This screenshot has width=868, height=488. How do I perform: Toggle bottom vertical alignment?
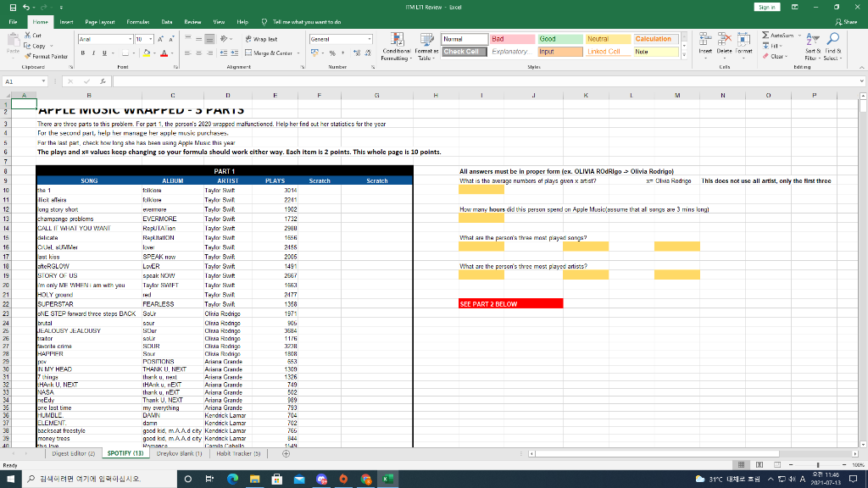209,39
